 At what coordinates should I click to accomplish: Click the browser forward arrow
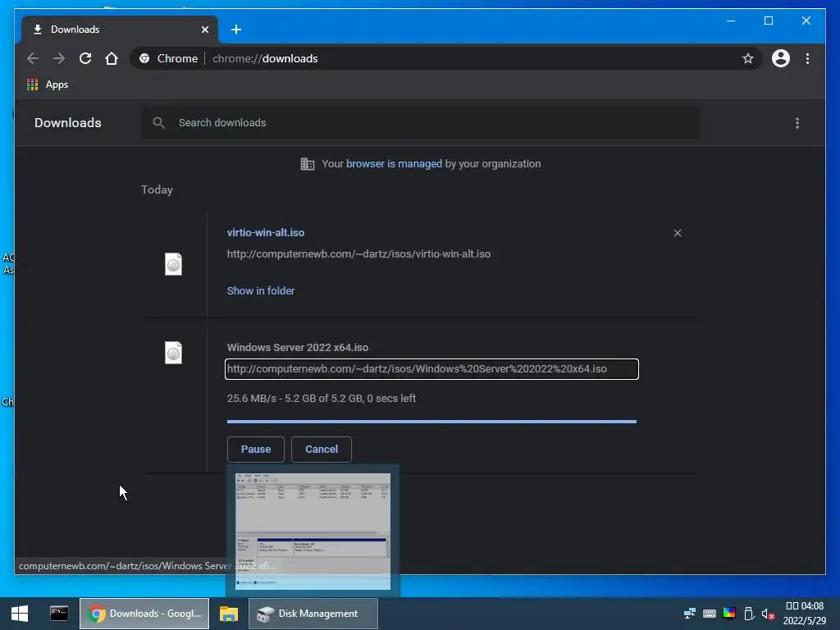click(59, 58)
